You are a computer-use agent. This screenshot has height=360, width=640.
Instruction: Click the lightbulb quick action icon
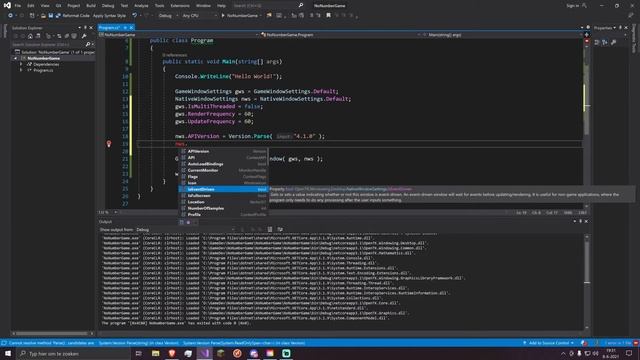[x=109, y=144]
